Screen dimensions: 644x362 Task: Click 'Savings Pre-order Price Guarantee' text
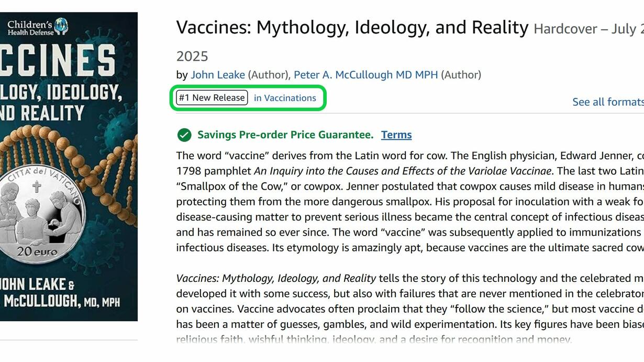tap(285, 135)
